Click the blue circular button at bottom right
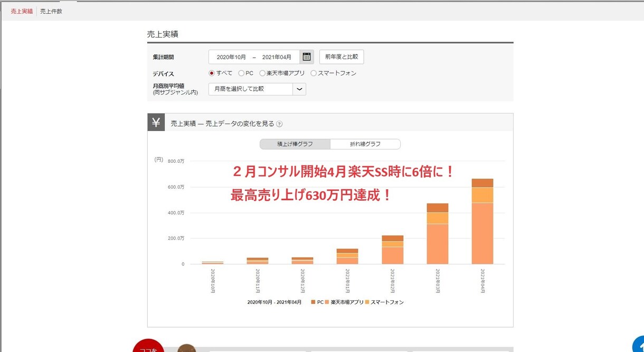Image resolution: width=644 pixels, height=352 pixels. point(638,344)
